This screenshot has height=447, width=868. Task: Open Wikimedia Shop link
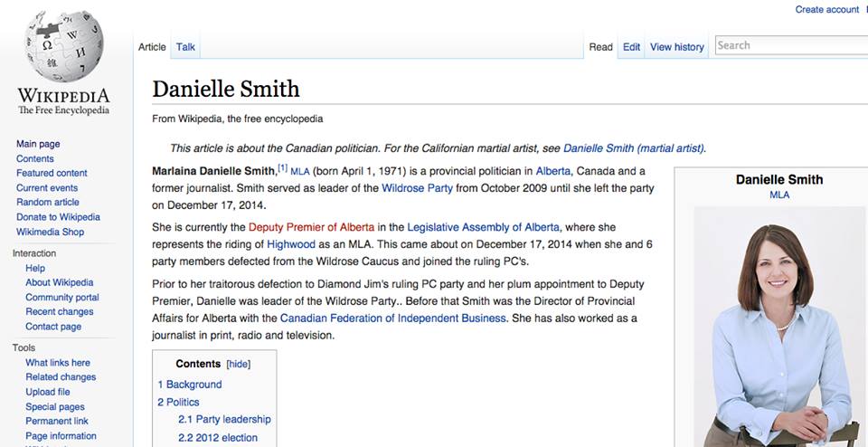click(51, 232)
